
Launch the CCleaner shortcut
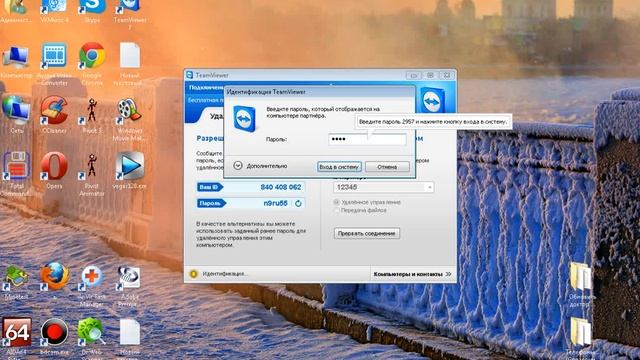click(x=54, y=110)
